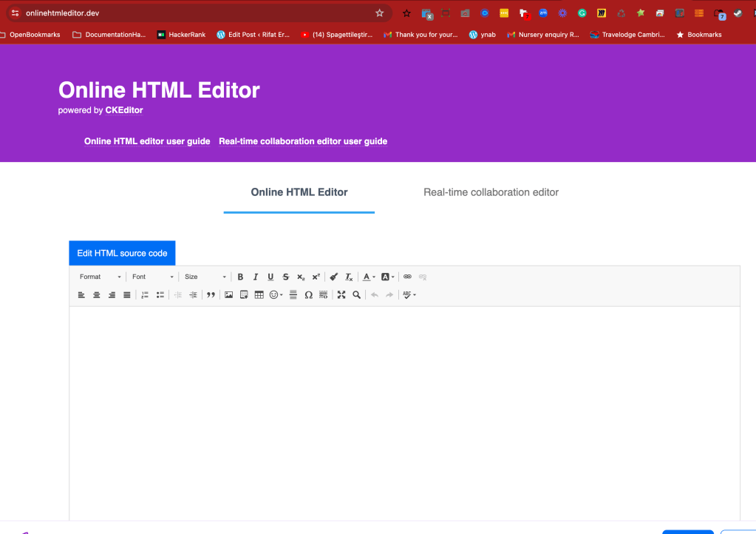The height and width of the screenshot is (534, 756).
Task: Open the Format dropdown
Action: tap(100, 277)
